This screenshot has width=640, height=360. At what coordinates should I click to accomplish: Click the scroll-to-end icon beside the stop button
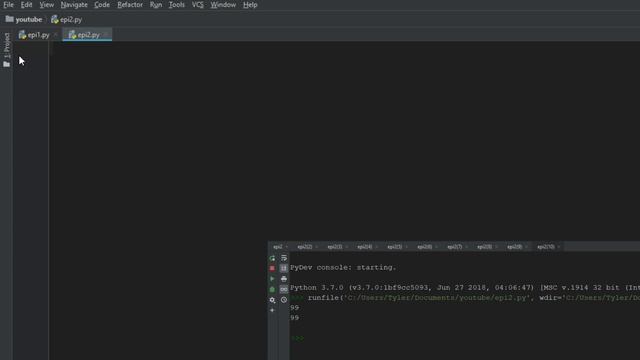tap(284, 268)
